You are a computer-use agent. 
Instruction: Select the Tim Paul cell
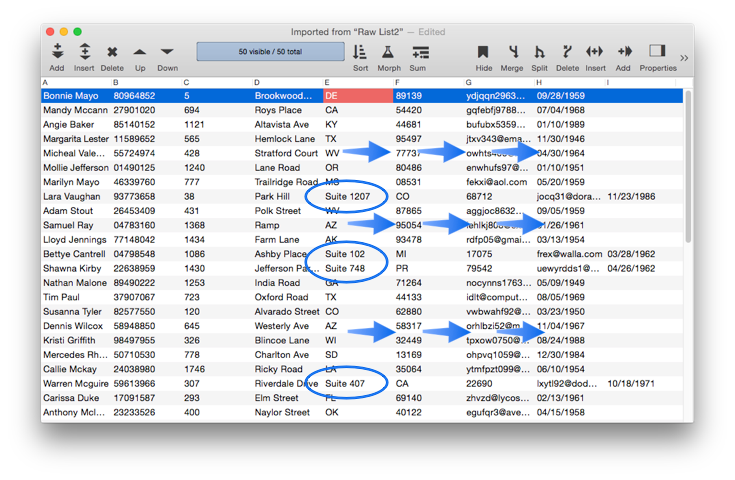tap(76, 297)
